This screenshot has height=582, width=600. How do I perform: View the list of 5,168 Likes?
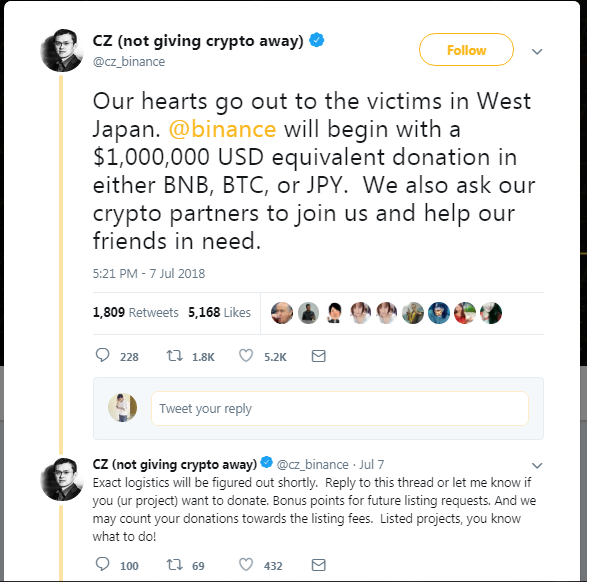coord(219,312)
